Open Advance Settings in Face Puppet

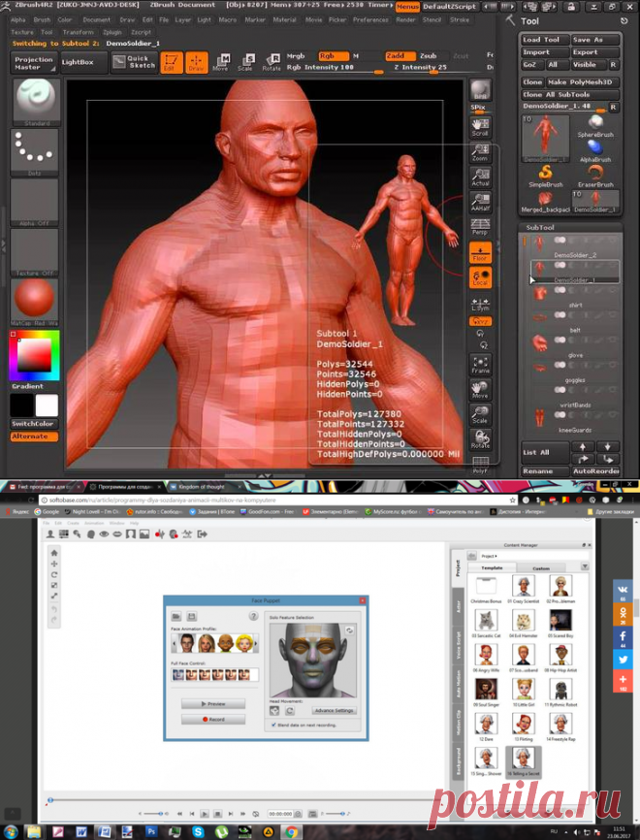coord(335,710)
